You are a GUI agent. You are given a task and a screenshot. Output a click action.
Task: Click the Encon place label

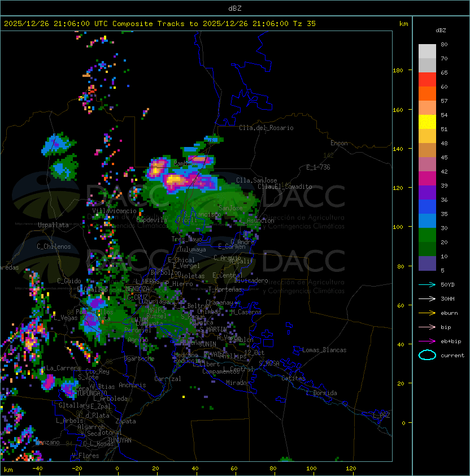coord(339,143)
